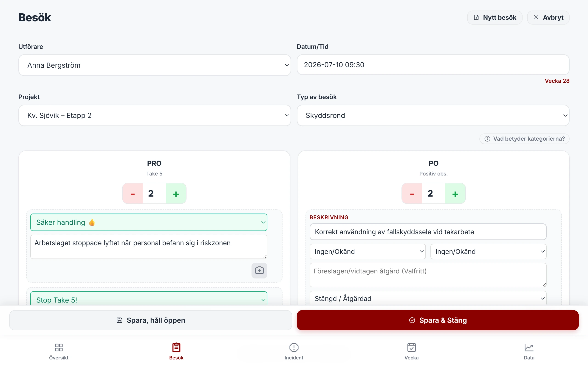Viewport: 588px width, 367px height.
Task: Click the Spara & Stäng button
Action: [438, 320]
